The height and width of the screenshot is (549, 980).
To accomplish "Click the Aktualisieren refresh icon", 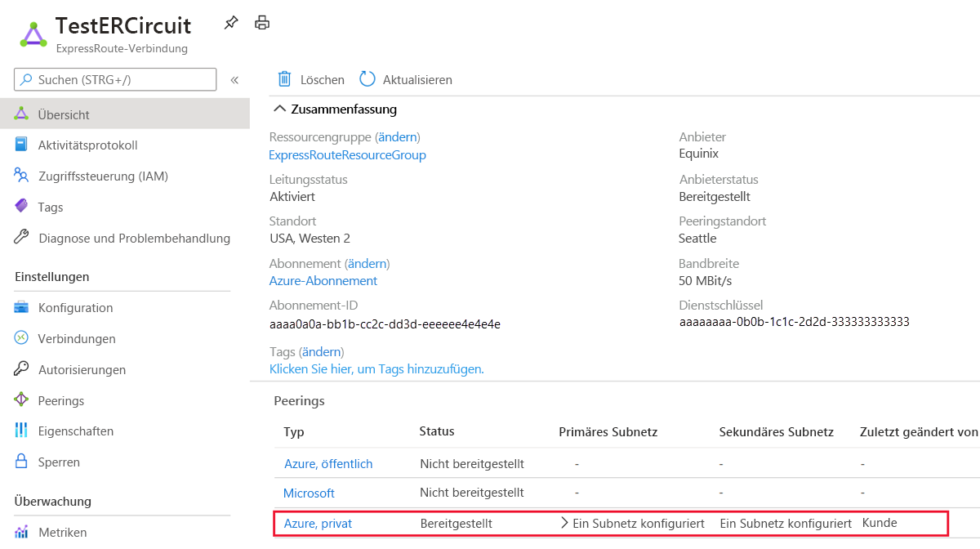I will [x=367, y=79].
